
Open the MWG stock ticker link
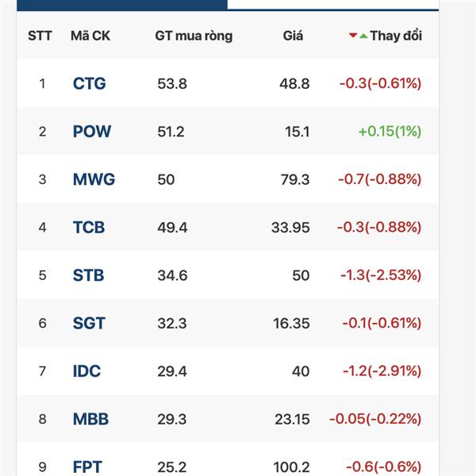point(94,179)
